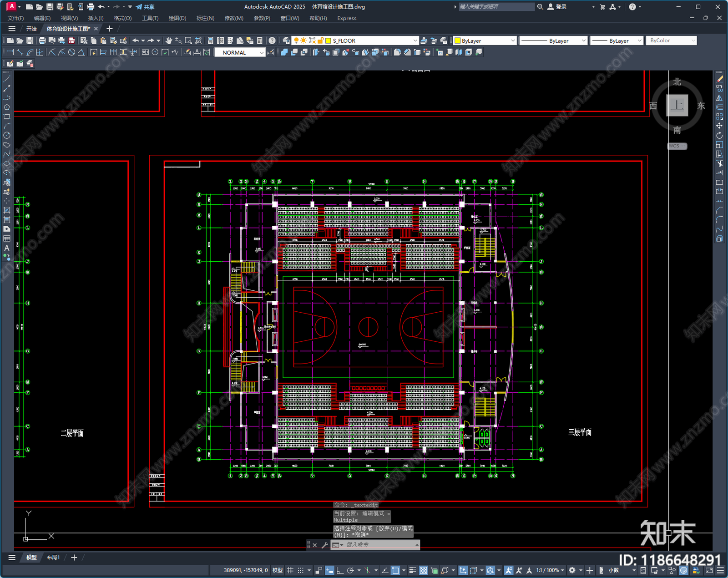Click the WCS label under ViewCube

pos(677,146)
